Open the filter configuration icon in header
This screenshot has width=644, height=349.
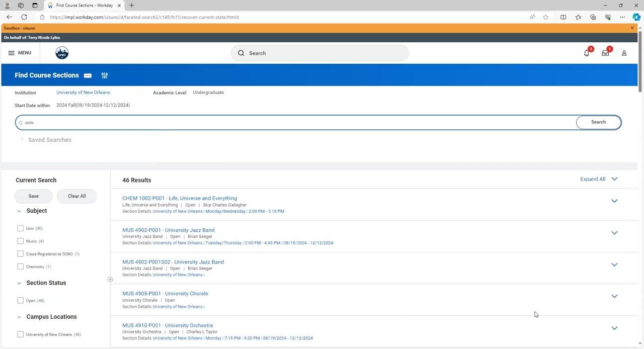pos(105,75)
